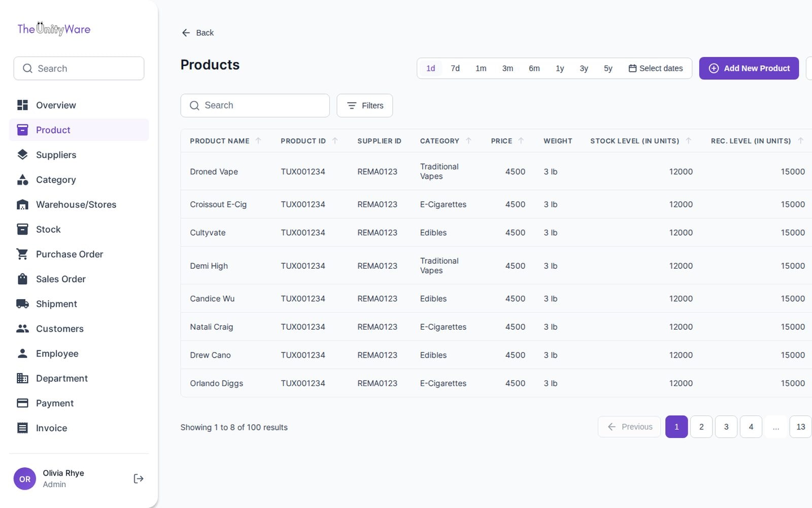Click the Croissout E-Cig product name
Screen dimensions: 812x508
[x=218, y=204]
